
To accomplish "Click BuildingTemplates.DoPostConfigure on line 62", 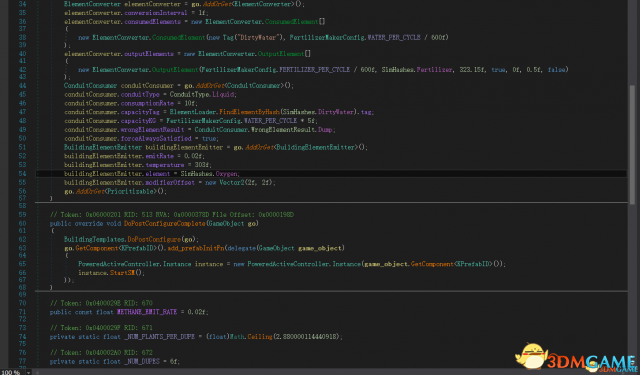I will tap(122, 240).
